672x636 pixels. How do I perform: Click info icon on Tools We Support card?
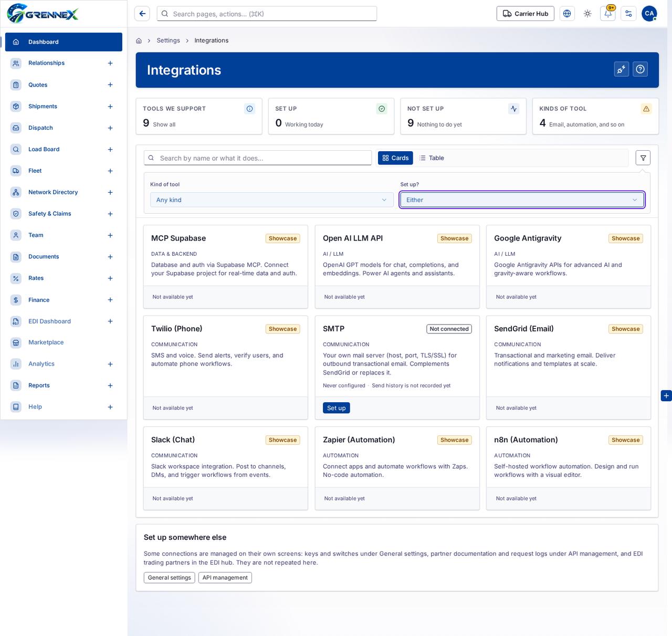tap(250, 109)
